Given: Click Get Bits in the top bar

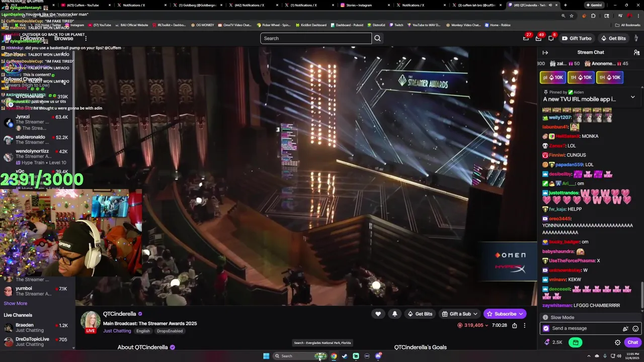Looking at the screenshot, I should [613, 38].
